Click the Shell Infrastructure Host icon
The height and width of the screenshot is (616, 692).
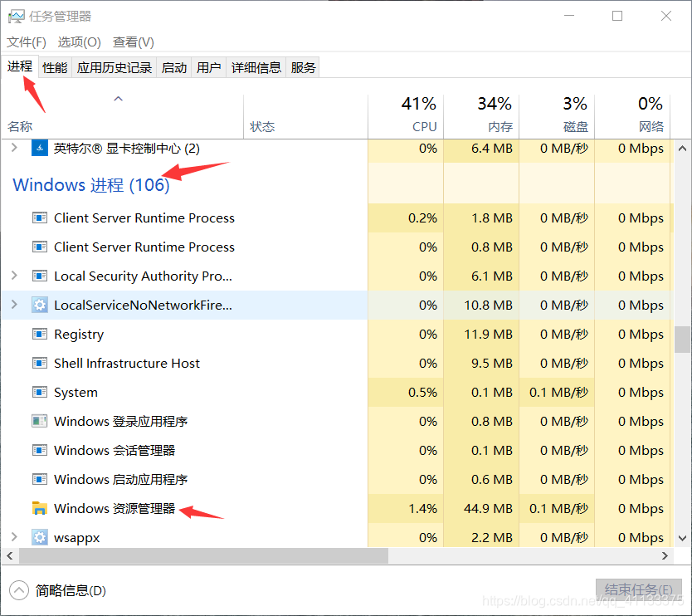tap(40, 363)
